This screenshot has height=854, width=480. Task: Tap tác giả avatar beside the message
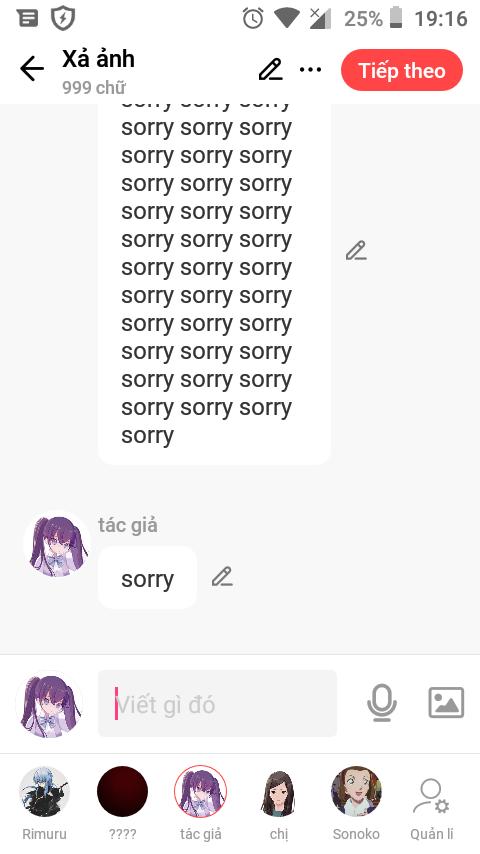click(56, 544)
